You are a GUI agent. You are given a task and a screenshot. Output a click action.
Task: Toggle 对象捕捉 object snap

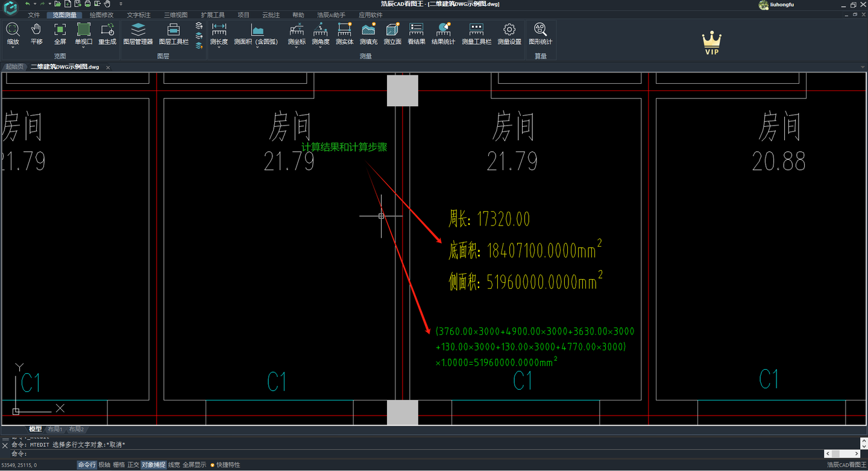(153, 465)
